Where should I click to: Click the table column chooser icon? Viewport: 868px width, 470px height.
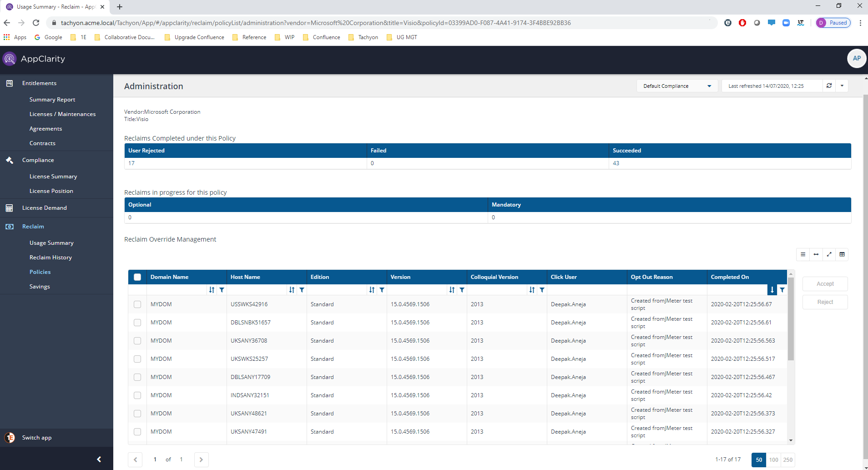tap(842, 254)
